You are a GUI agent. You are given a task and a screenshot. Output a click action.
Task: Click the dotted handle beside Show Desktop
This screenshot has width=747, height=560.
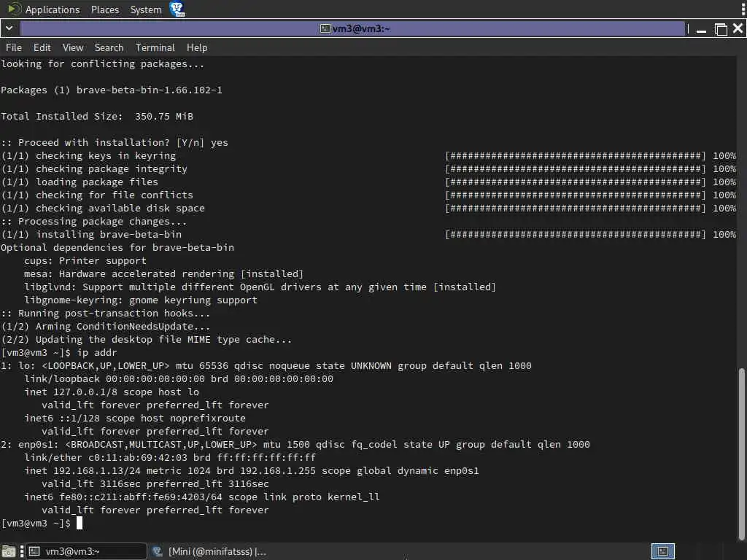click(21, 551)
